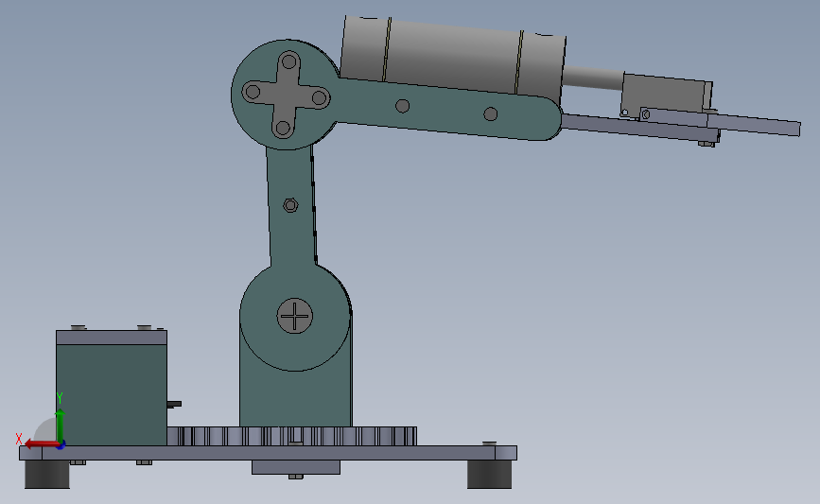Select the screw on top of base plate right end
Viewport: 820px width, 504px height.
click(490, 443)
